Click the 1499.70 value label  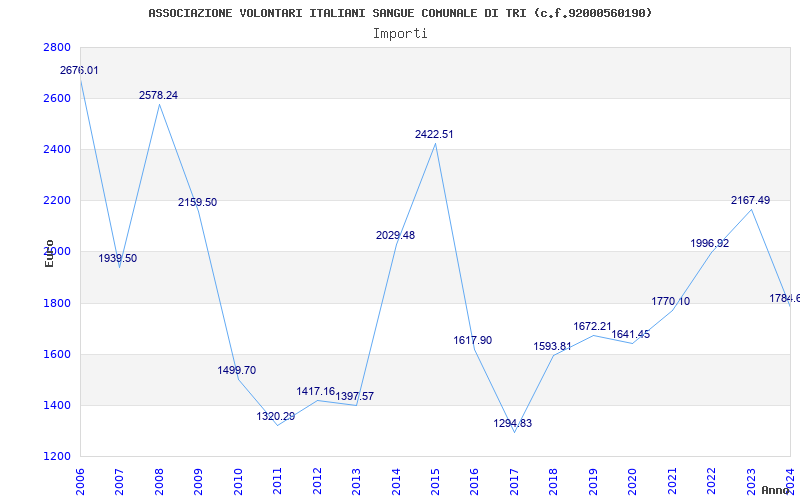pos(237,370)
